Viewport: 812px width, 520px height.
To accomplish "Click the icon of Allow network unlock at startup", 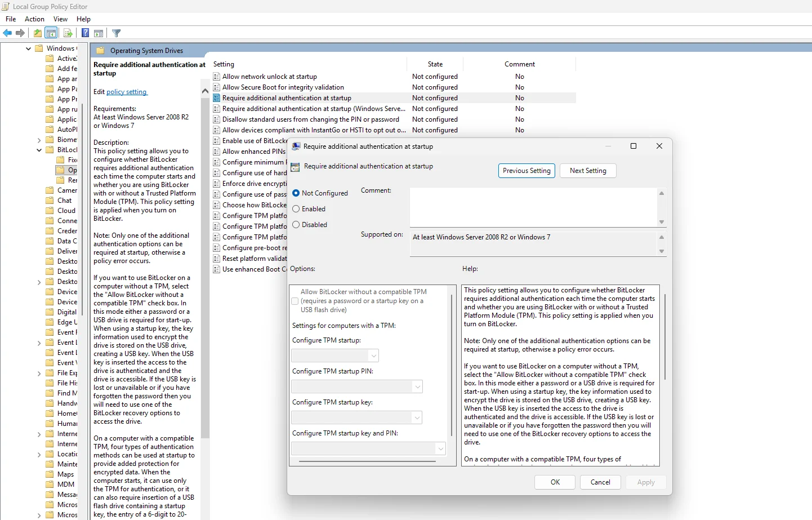I will click(x=217, y=77).
